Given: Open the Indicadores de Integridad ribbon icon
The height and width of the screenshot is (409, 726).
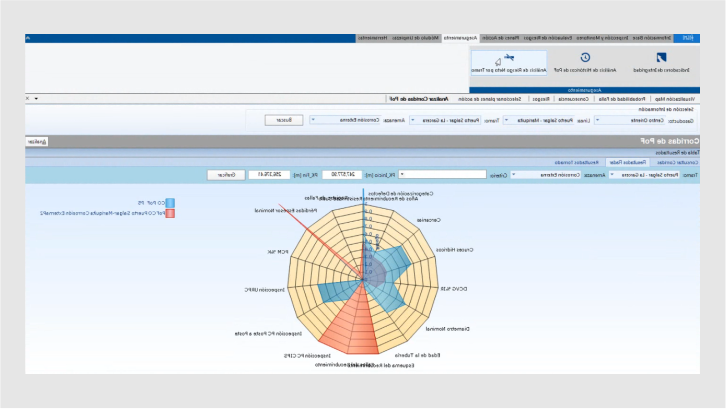Looking at the screenshot, I should coord(661,63).
